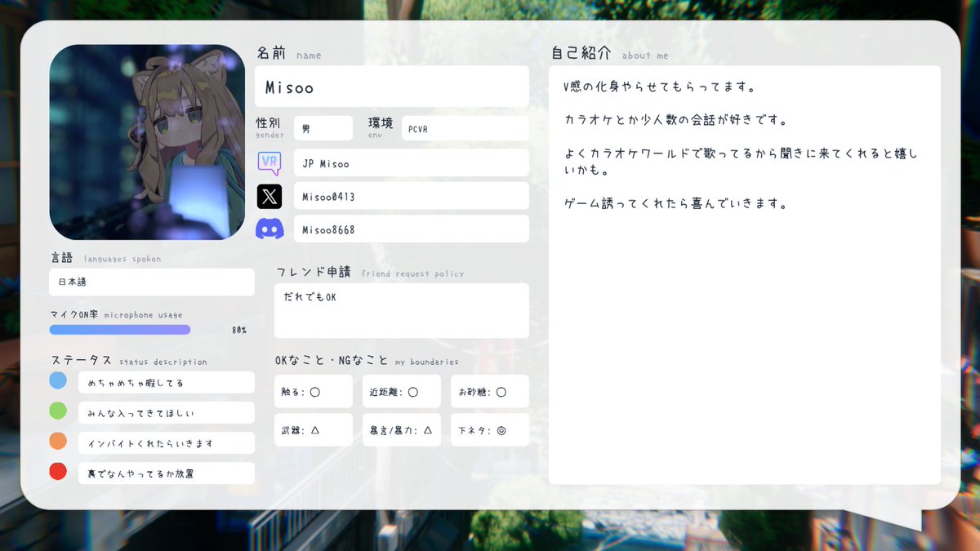Click the 言語 languages spoken label
The height and width of the screenshot is (551, 980).
[x=105, y=258]
